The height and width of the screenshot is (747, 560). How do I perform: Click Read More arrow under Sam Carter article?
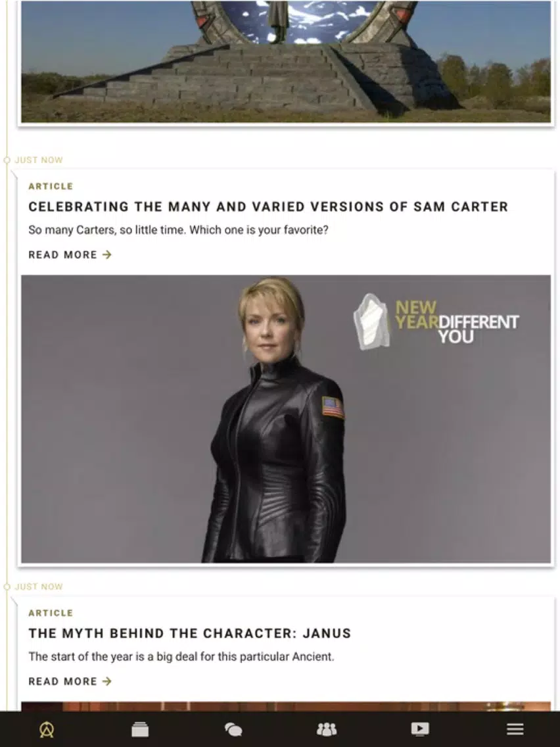[107, 255]
